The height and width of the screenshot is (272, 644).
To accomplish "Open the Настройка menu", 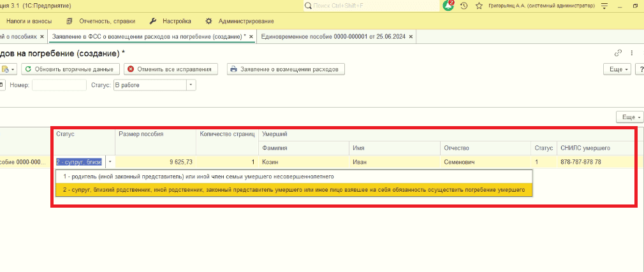I will tap(170, 21).
